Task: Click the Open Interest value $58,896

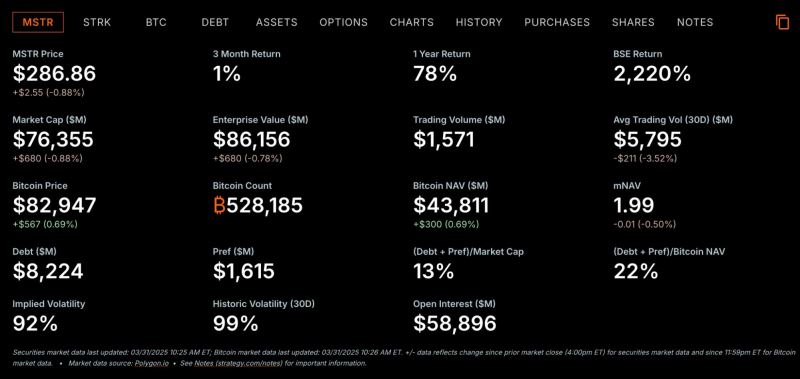Action: coord(455,323)
